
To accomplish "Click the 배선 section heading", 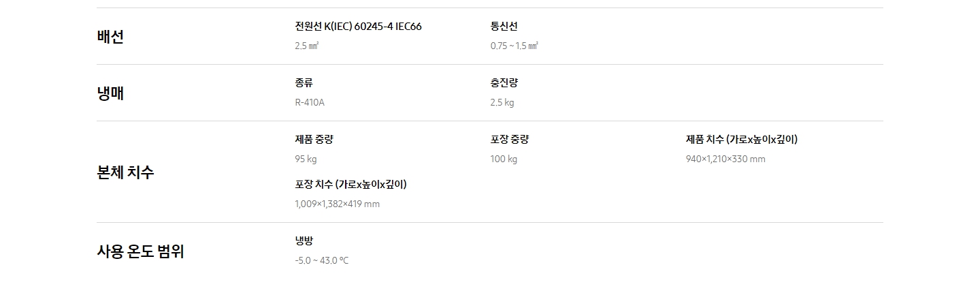I will (110, 37).
